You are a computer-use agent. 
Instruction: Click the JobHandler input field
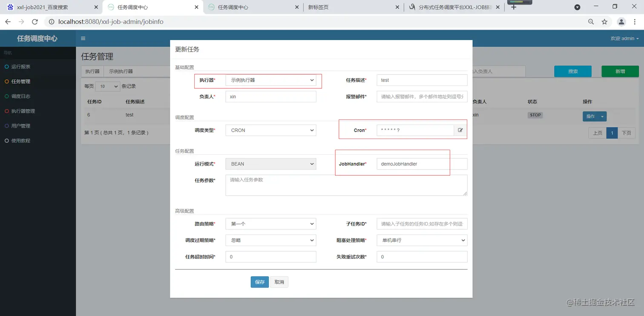422,164
